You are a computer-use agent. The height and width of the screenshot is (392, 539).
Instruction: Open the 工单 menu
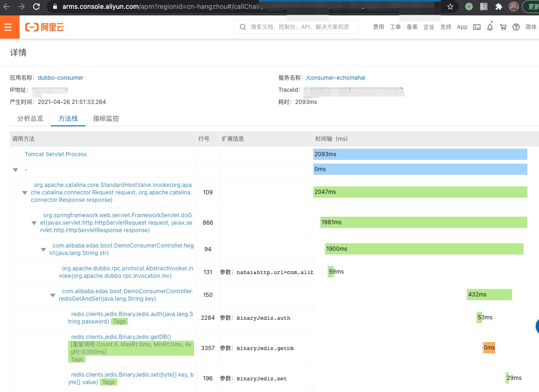395,27
